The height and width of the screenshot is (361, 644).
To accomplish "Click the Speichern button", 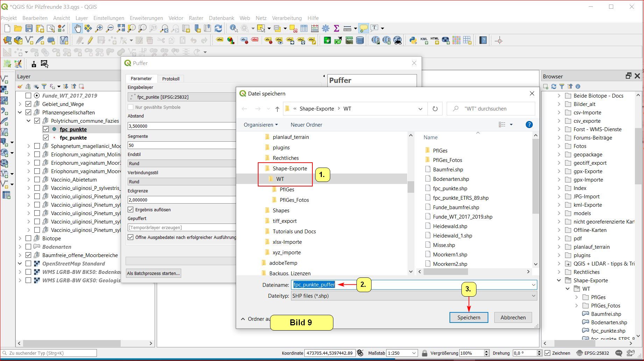I will click(x=468, y=317).
